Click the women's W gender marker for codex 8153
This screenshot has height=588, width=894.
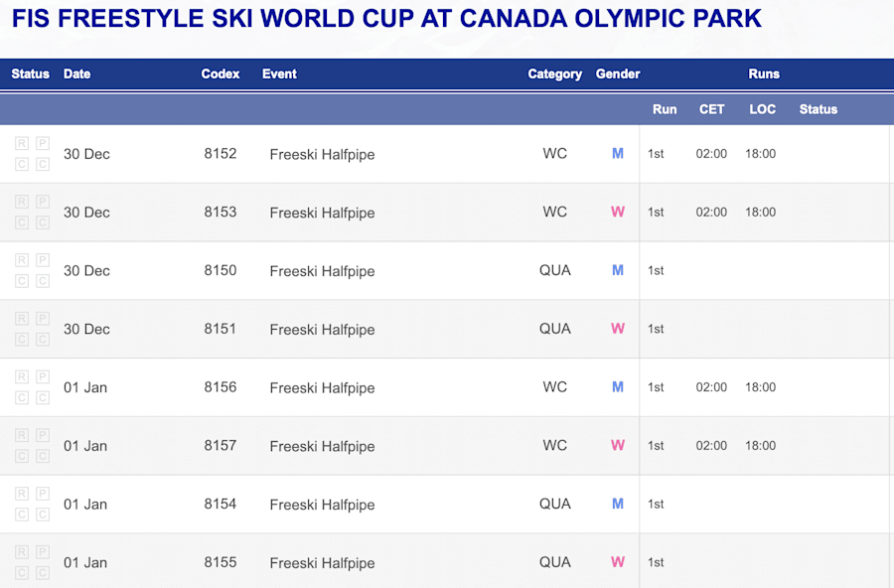pos(618,212)
